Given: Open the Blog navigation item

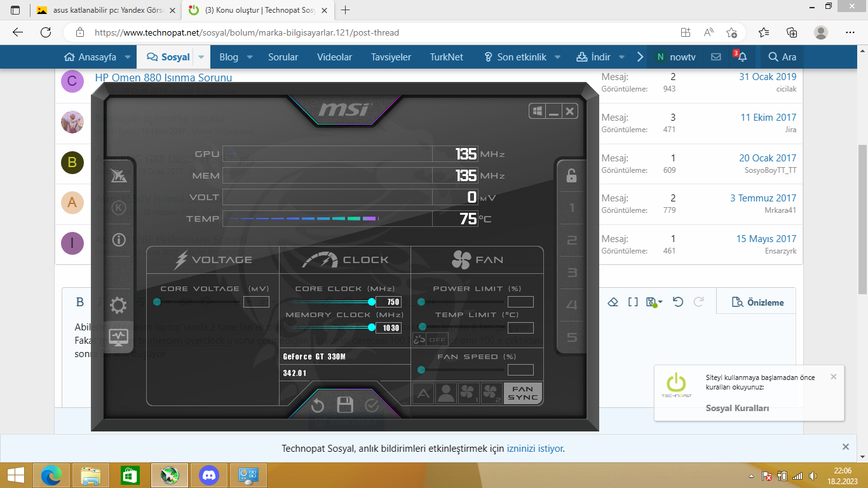Looking at the screenshot, I should [229, 57].
